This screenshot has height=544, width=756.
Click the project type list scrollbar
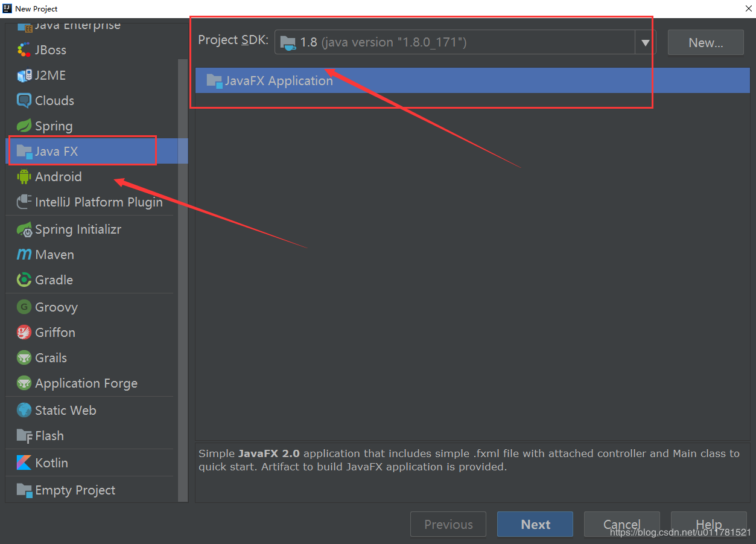tap(183, 281)
